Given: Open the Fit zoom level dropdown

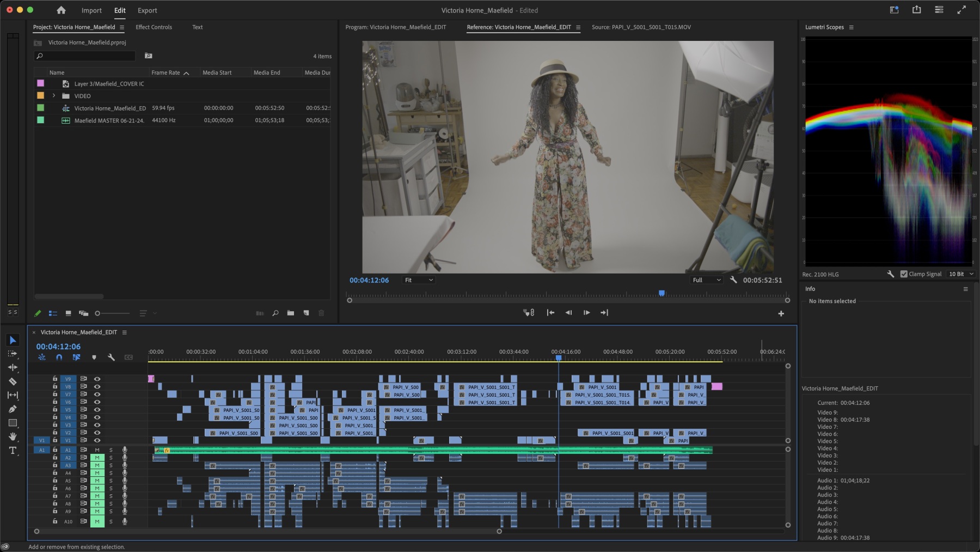Looking at the screenshot, I should 418,280.
